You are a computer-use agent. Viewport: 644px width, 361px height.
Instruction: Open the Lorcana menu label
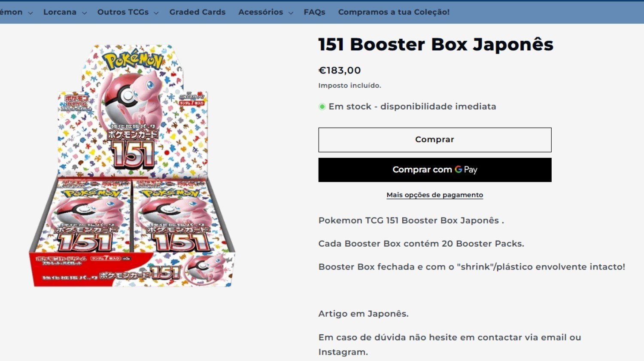tap(60, 12)
